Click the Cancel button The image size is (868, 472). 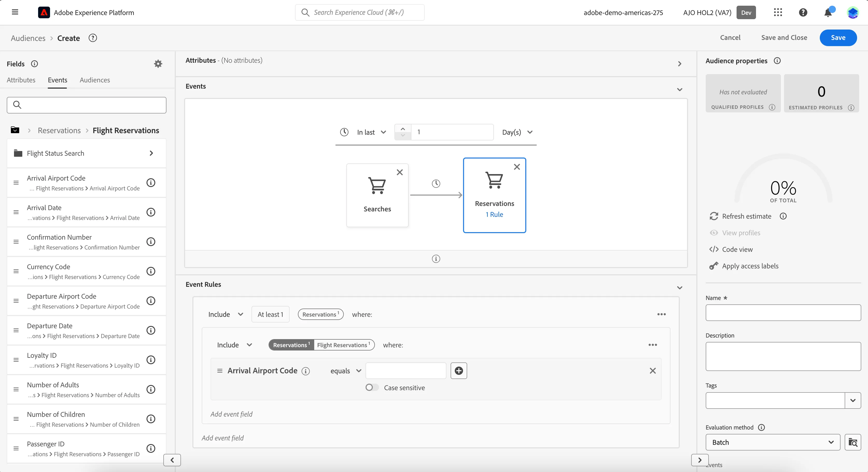coord(730,38)
